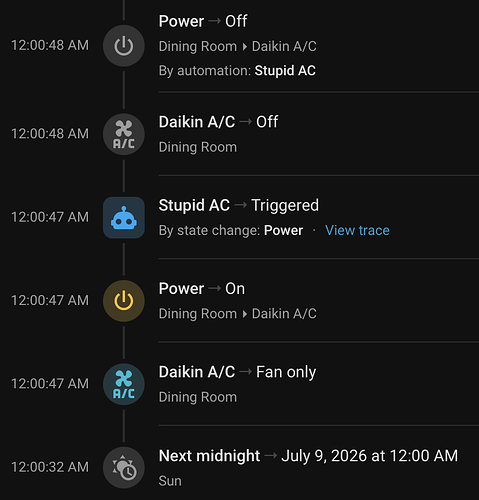479x500 pixels.
Task: Click the bold Power state-change trigger text
Action: click(x=283, y=230)
